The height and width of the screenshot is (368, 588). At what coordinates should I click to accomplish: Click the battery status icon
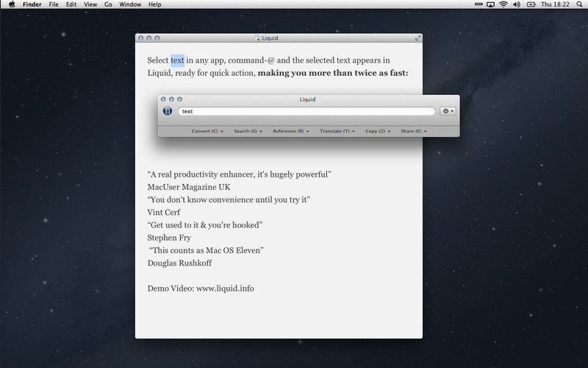(x=531, y=4)
